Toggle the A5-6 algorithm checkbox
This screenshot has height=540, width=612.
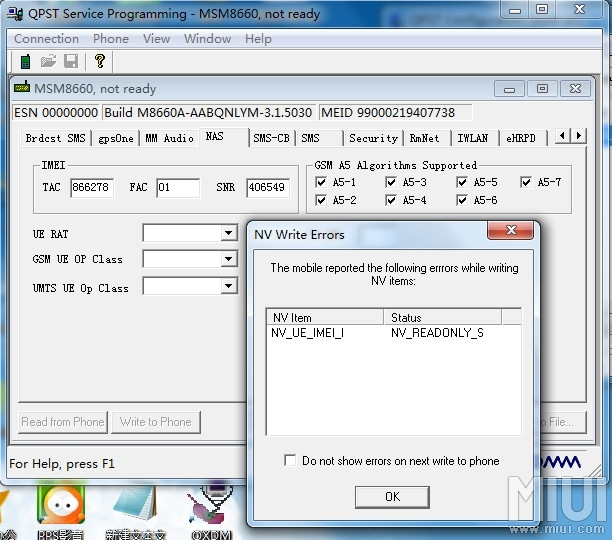click(462, 200)
